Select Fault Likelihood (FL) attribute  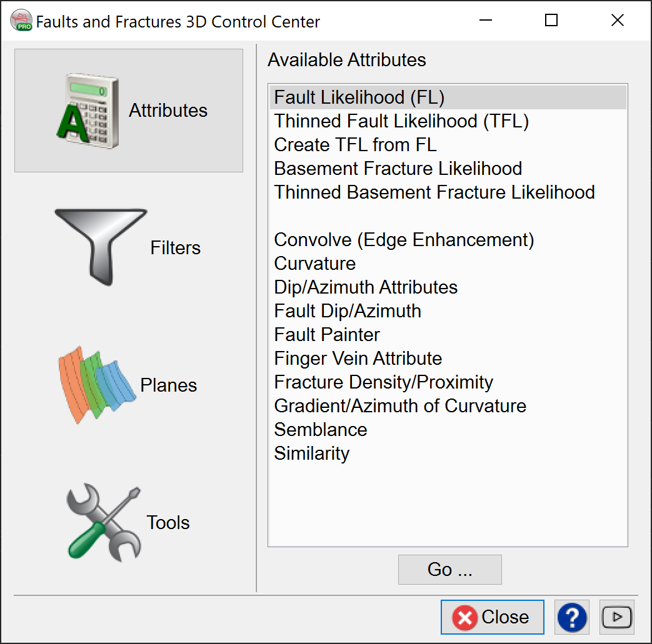pyautogui.click(x=359, y=97)
